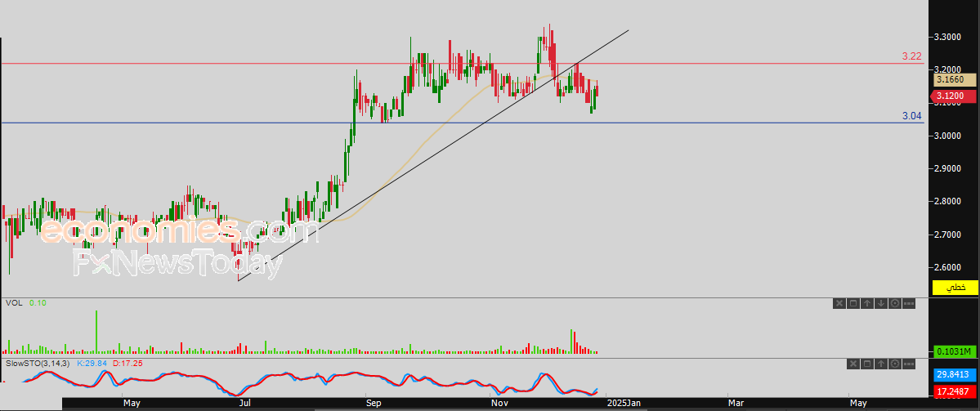Open SlowSTO panel settings gear
This screenshot has height=411, width=980.
pyautogui.click(x=894, y=364)
